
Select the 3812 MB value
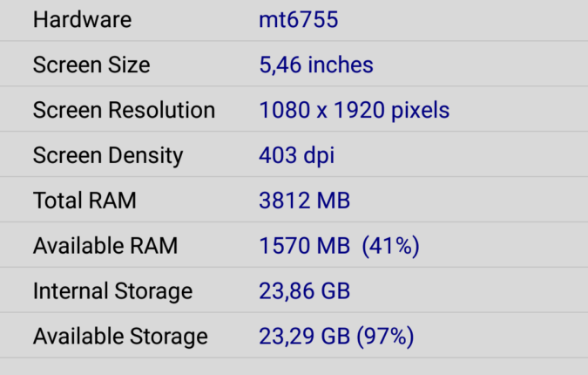pyautogui.click(x=304, y=201)
